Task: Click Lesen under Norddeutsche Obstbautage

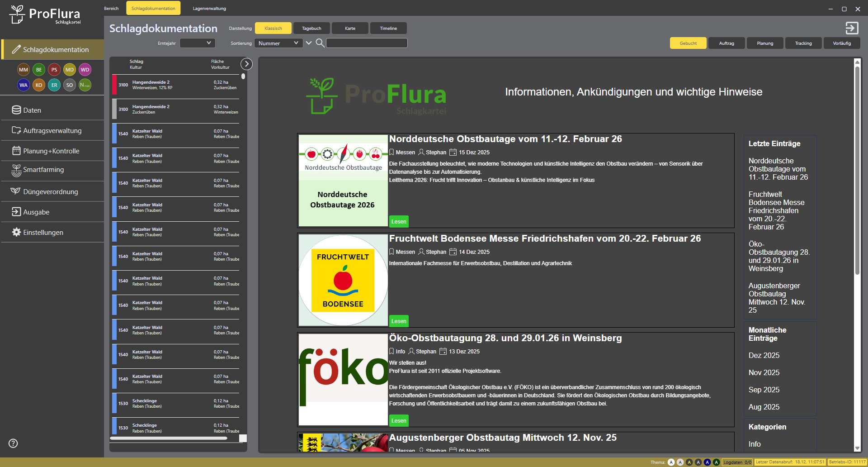Action: [x=399, y=222]
